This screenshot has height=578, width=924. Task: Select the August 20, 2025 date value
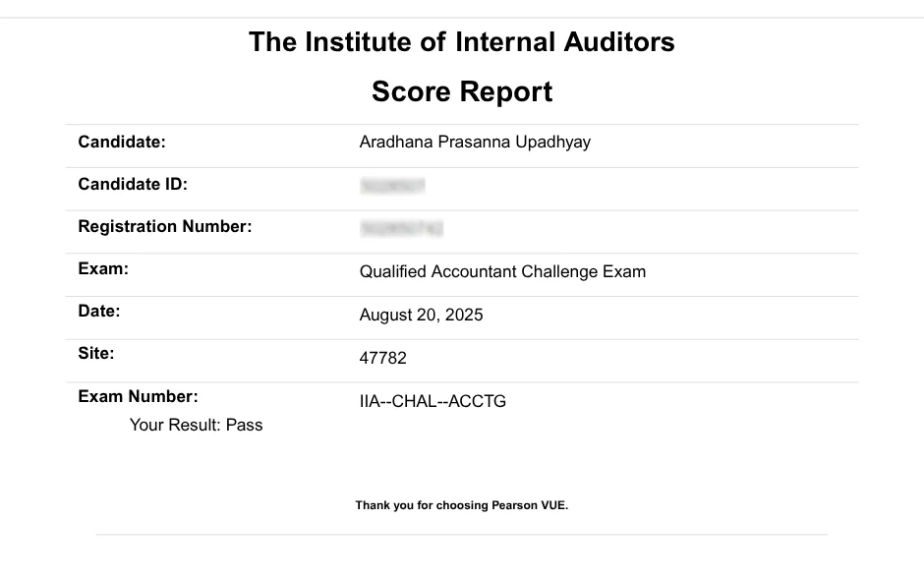pos(421,316)
